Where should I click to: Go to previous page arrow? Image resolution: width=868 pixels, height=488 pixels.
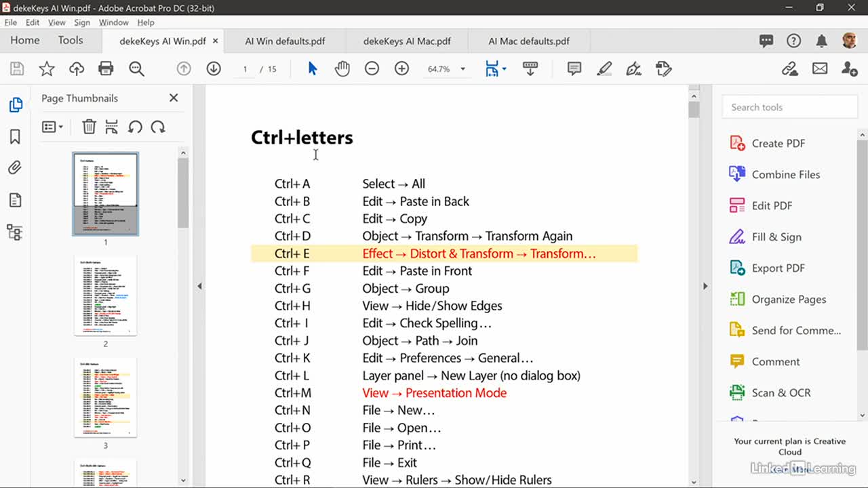pyautogui.click(x=184, y=68)
